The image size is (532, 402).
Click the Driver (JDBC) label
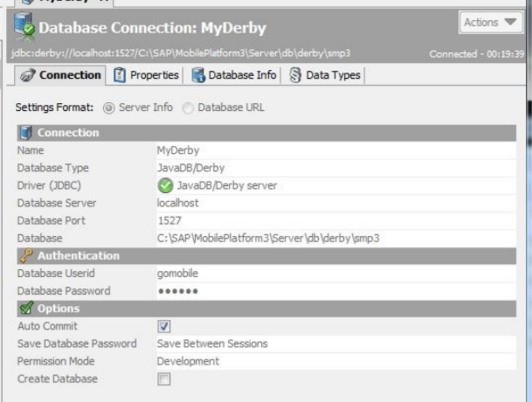pyautogui.click(x=49, y=186)
